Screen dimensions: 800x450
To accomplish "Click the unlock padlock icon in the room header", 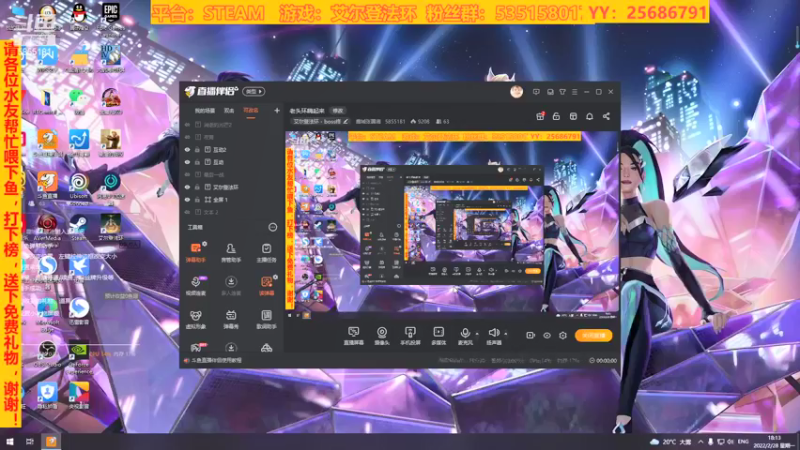I will (x=556, y=116).
